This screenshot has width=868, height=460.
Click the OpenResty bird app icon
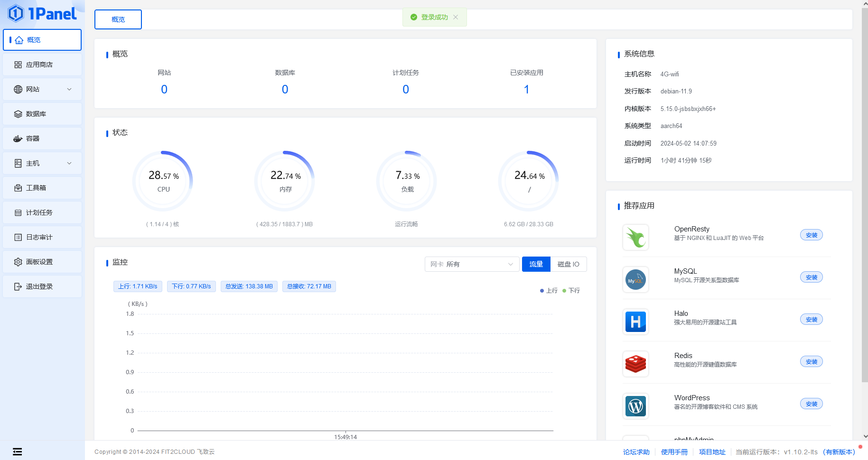(x=635, y=237)
